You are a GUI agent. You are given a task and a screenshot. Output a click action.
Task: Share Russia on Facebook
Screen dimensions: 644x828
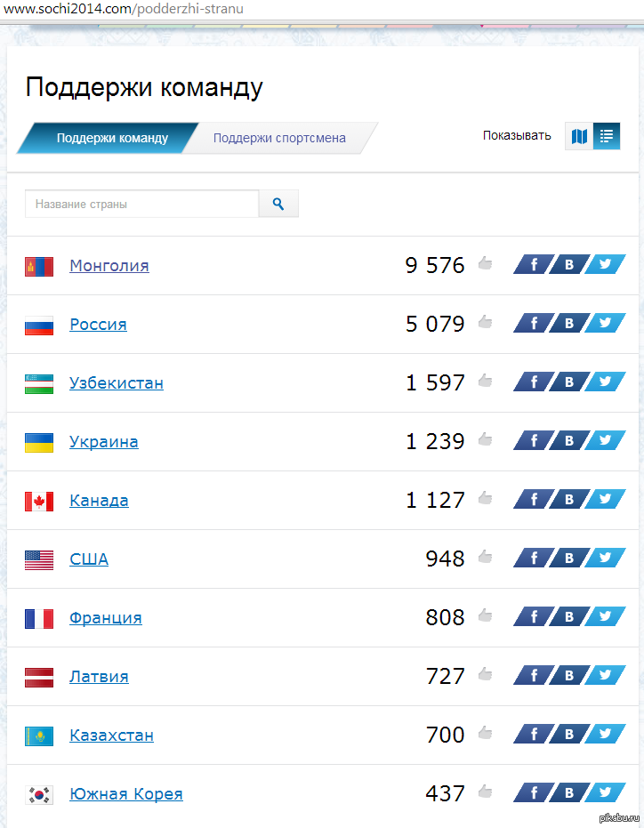coord(533,323)
